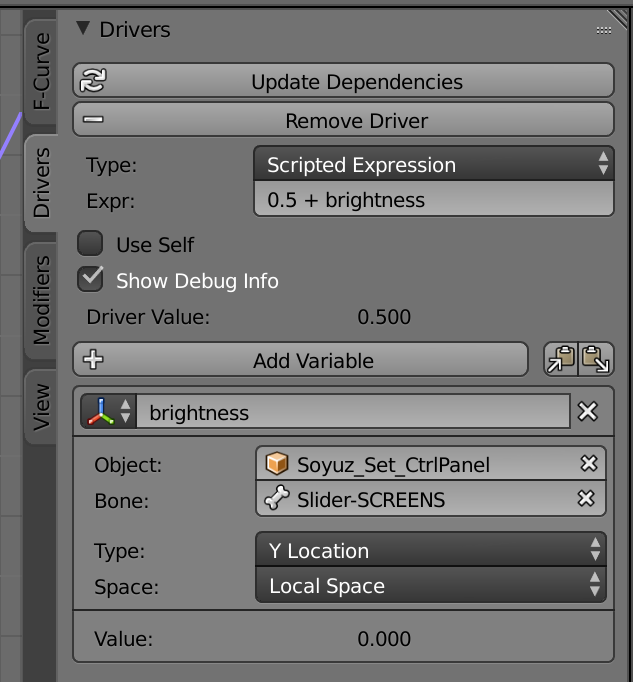Copy driver variables with the clipboard icon
Image resolution: width=633 pixels, height=682 pixels.
click(x=561, y=360)
